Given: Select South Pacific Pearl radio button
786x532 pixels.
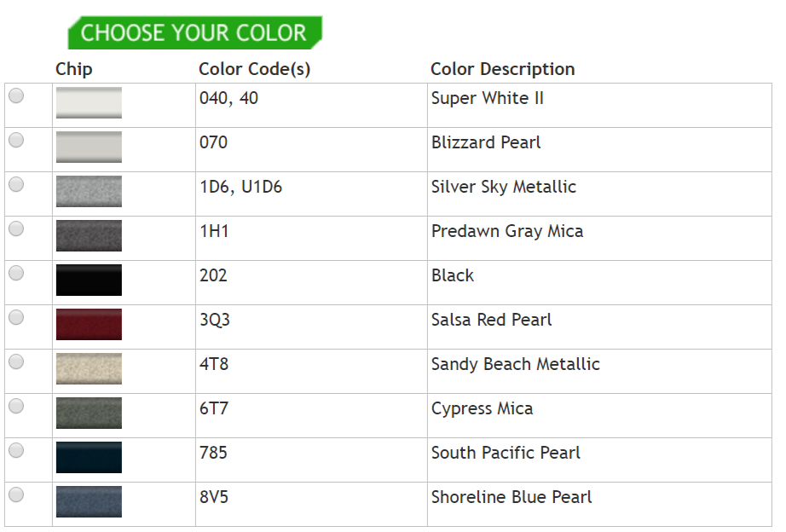Looking at the screenshot, I should point(16,451).
